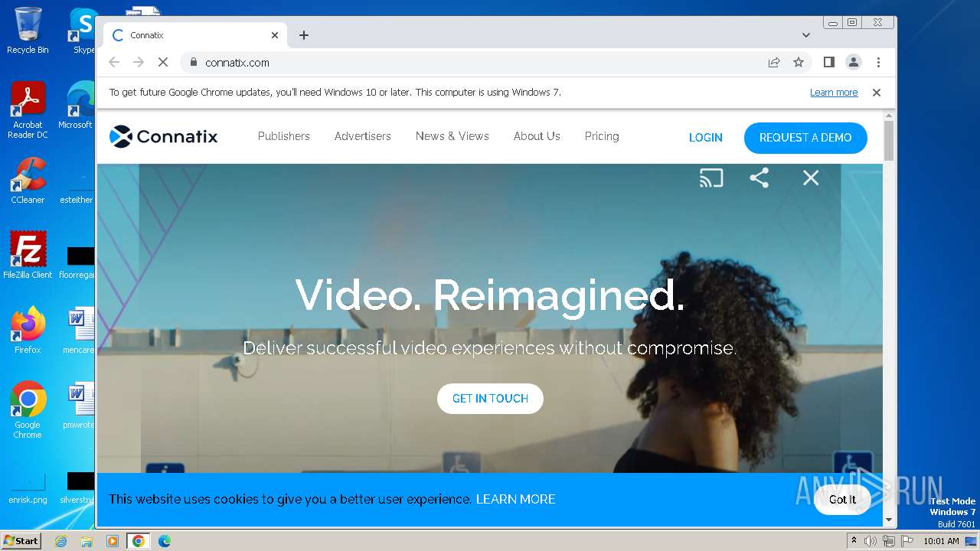This screenshot has height=551, width=980.
Task: Select the CCleaner desktop icon
Action: pos(28,181)
